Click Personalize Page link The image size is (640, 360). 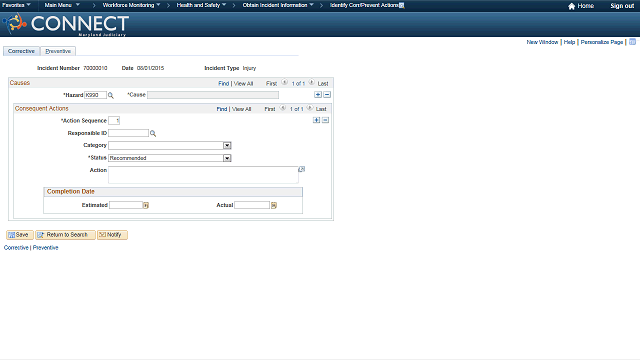pyautogui.click(x=602, y=42)
